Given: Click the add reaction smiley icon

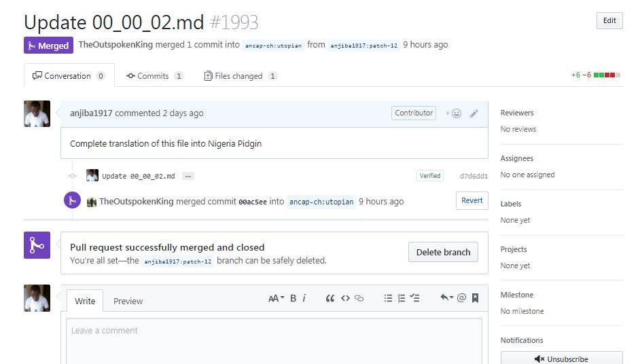Looking at the screenshot, I should [453, 113].
